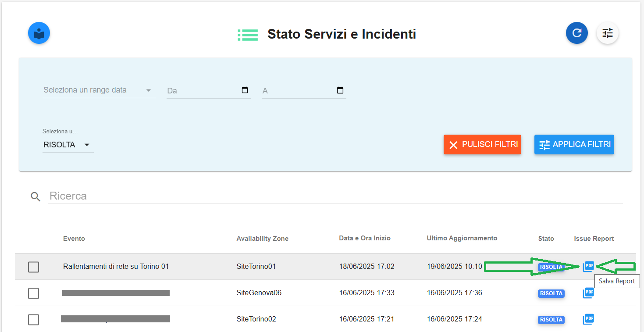This screenshot has height=332, width=644.
Task: Expand the Seleziona un range data dropdown
Action: [99, 90]
